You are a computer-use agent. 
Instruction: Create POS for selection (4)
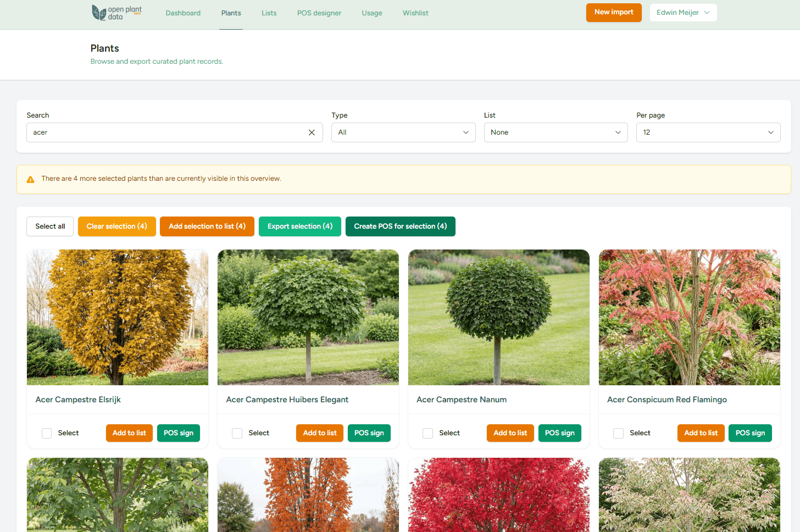coord(401,226)
